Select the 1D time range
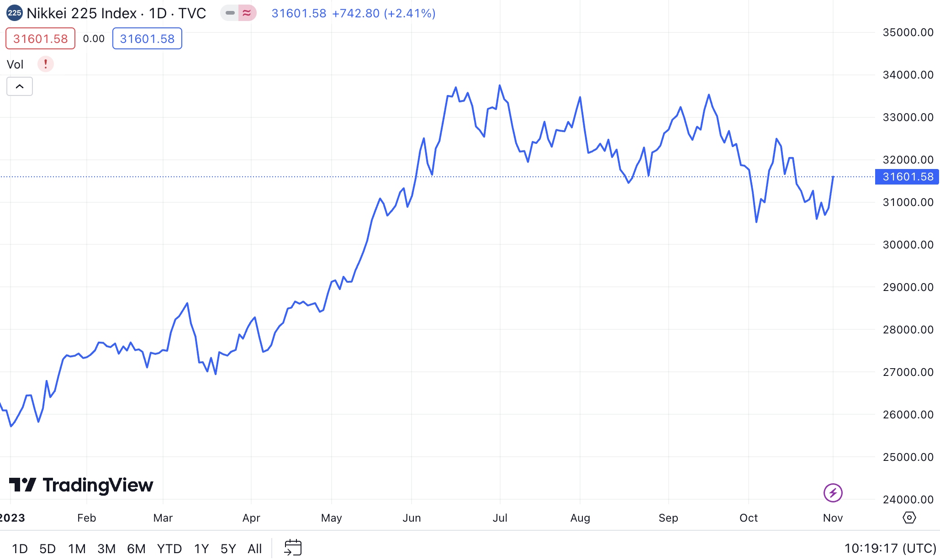The image size is (940, 560). click(20, 548)
